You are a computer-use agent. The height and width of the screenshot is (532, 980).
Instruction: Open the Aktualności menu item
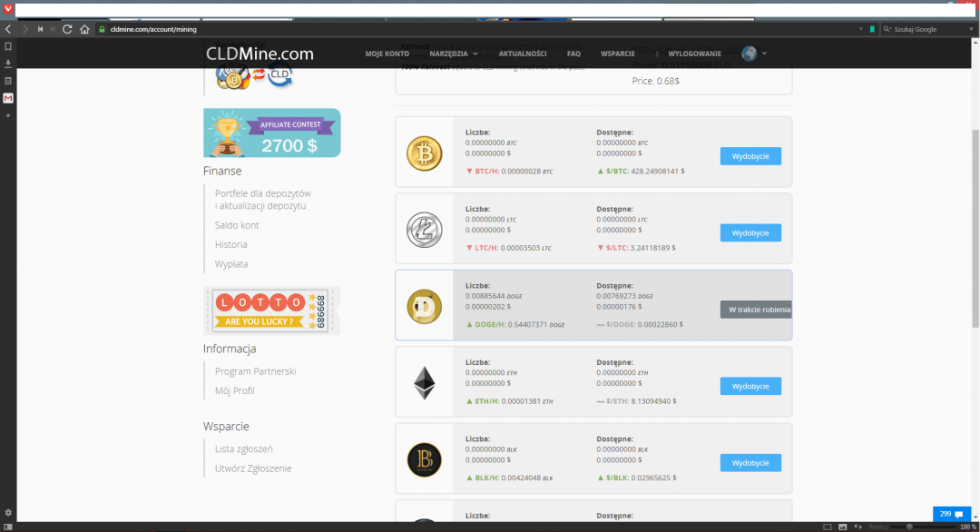point(523,54)
